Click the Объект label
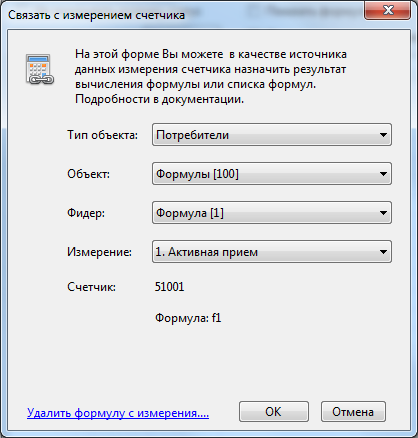The image size is (418, 438). (88, 174)
